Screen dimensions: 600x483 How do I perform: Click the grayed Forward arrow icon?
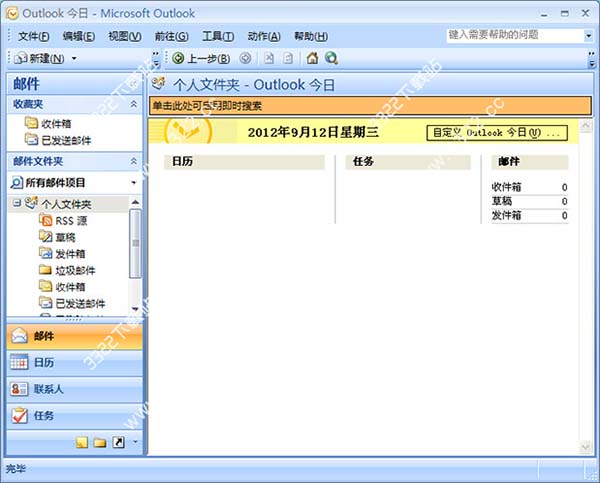[245, 58]
